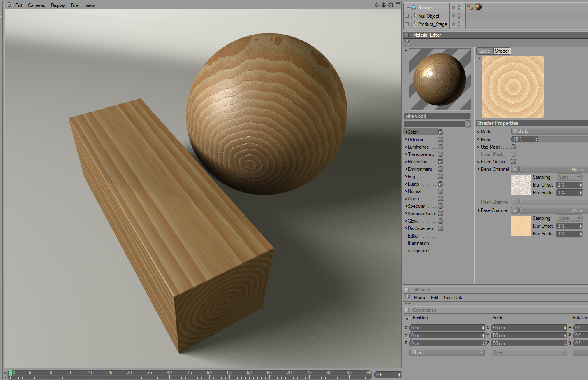Enable the Displacement channel checkbox
The width and height of the screenshot is (588, 380).
pyautogui.click(x=440, y=228)
